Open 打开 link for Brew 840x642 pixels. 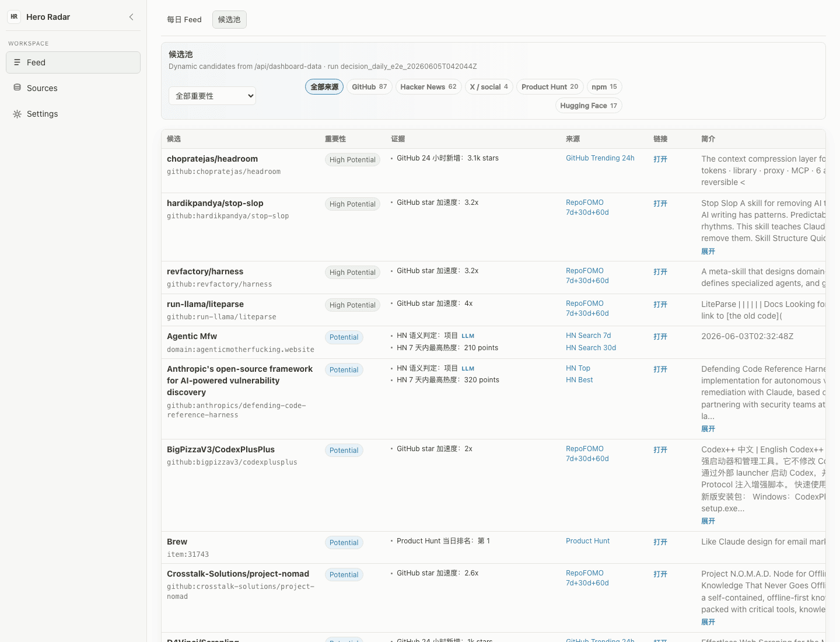point(660,542)
